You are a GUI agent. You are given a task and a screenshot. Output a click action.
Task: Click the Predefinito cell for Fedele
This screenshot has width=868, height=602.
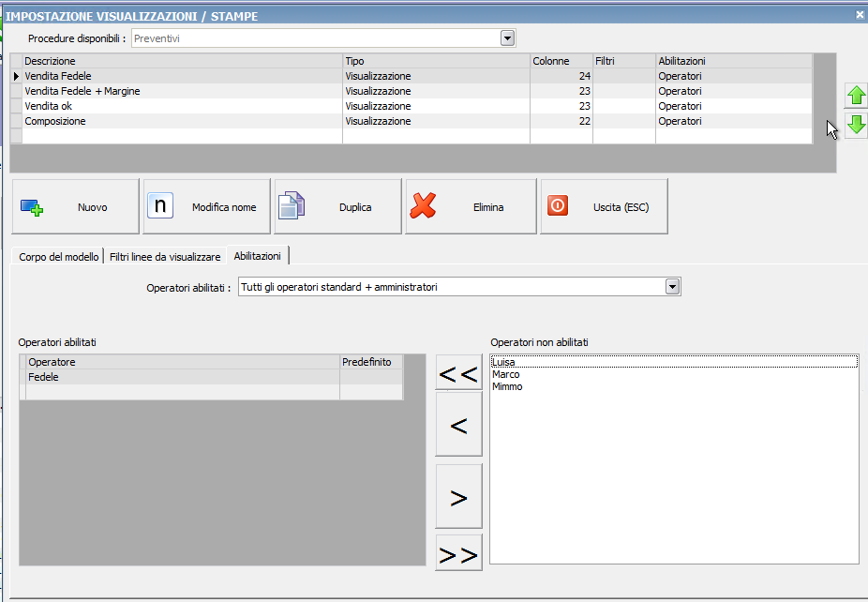click(371, 377)
